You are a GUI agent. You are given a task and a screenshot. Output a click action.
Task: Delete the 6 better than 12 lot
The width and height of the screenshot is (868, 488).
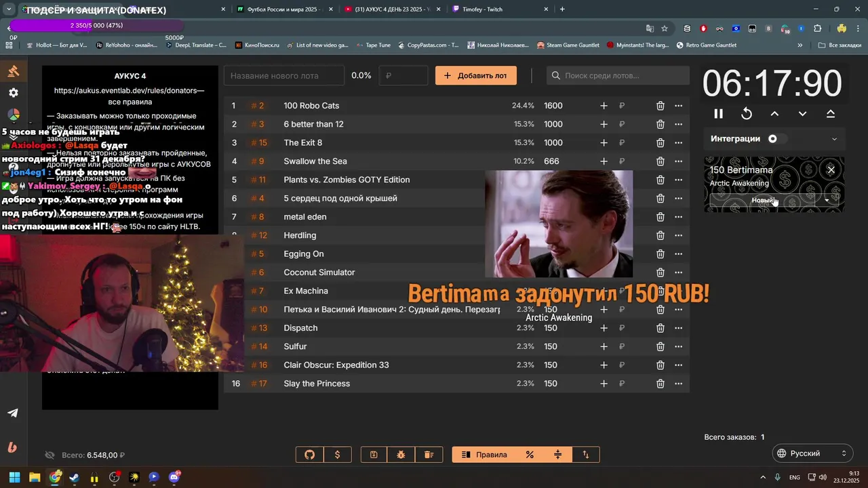tap(660, 124)
